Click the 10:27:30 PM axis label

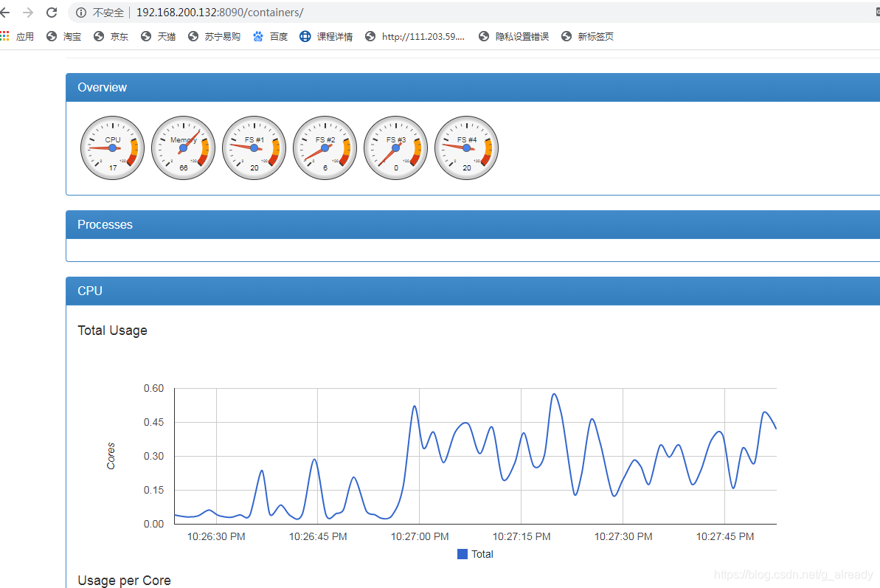pos(623,536)
